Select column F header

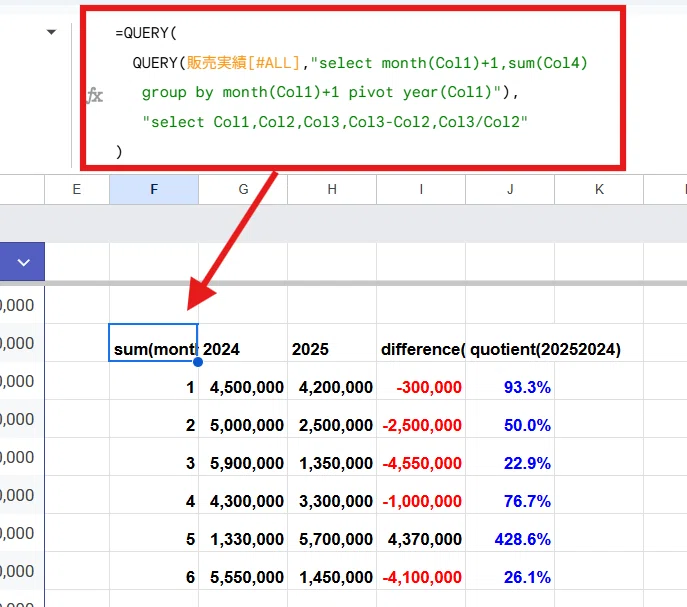[154, 189]
